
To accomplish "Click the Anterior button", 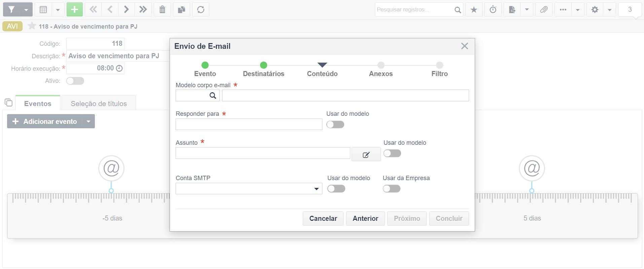I will (365, 218).
